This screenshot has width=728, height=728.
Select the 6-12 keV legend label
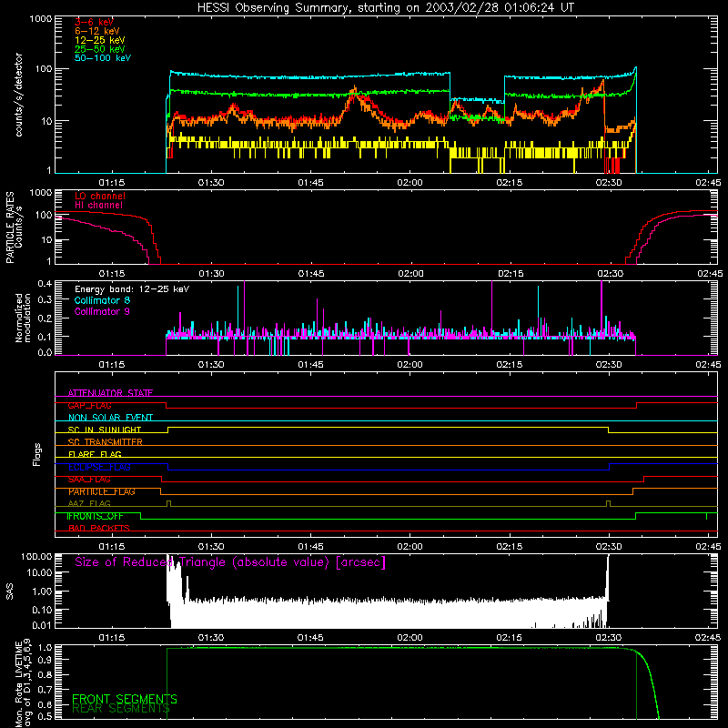(97, 31)
